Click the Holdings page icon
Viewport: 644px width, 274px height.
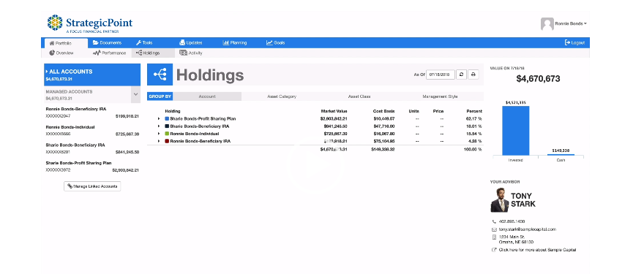coord(160,75)
